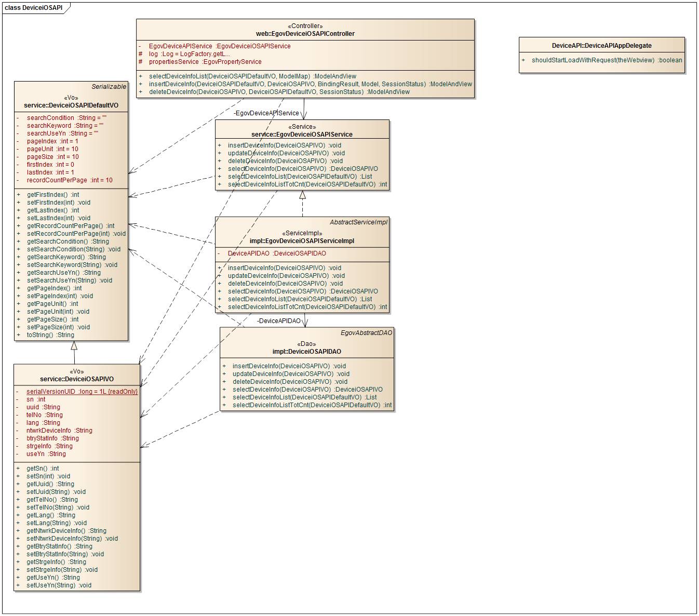Select the EgovDeviceiOSAPIController class title
This screenshot has width=699, height=616.
pos(305,34)
